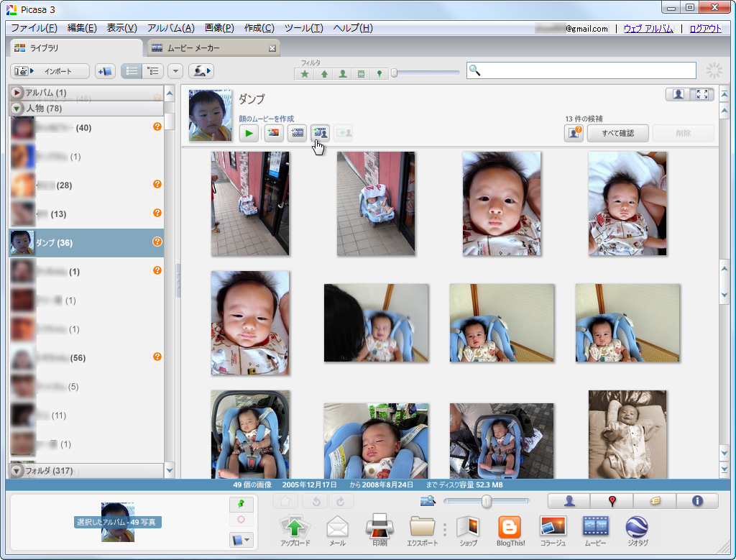This screenshot has height=560, width=736.
Task: Toggle the movies filter
Action: pos(360,72)
